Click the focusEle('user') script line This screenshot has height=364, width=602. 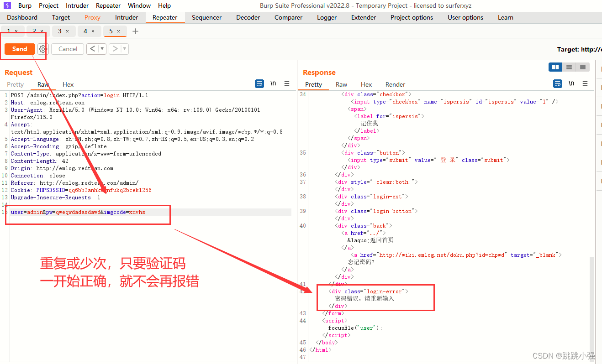[355, 328]
